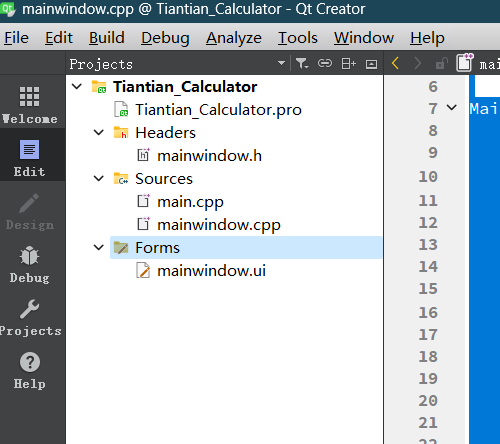Open Projects mode wrench icon

(30, 309)
